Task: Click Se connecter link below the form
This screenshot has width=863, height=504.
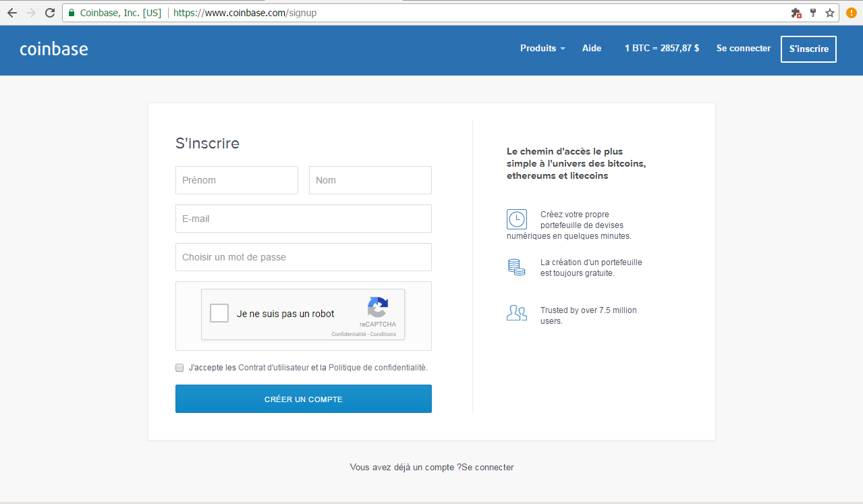Action: 488,467
